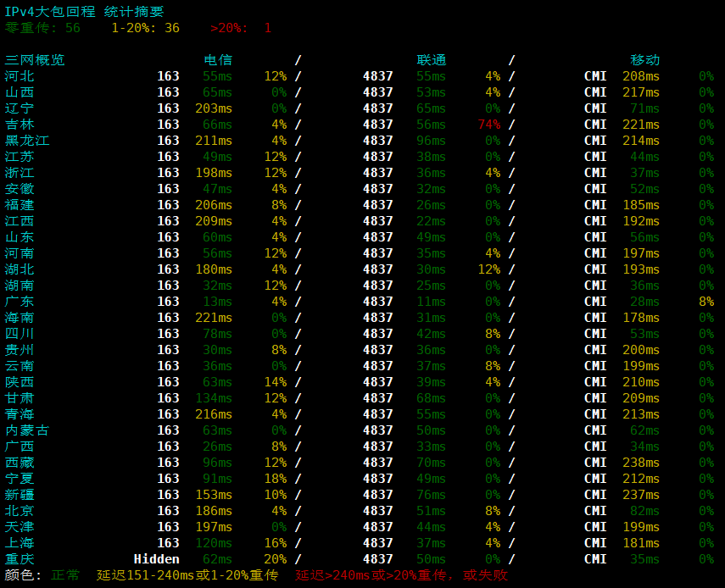
Task: Click the 216ms telecom latency for 青海
Action: [214, 414]
